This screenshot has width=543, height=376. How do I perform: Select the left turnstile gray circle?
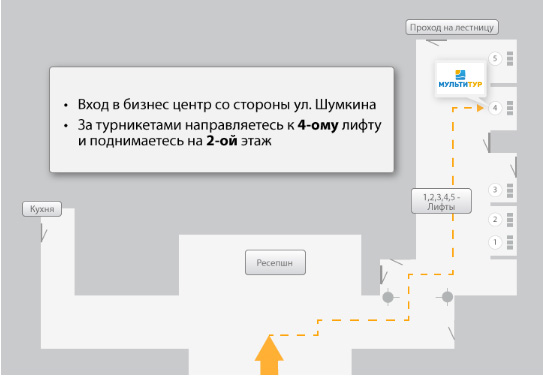point(388,297)
